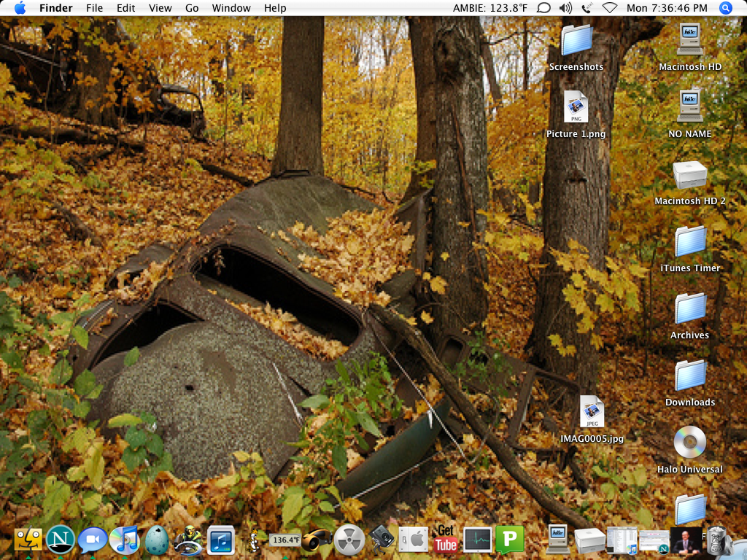Select the Picture 1.png file
This screenshot has width=747, height=560.
pos(576,114)
